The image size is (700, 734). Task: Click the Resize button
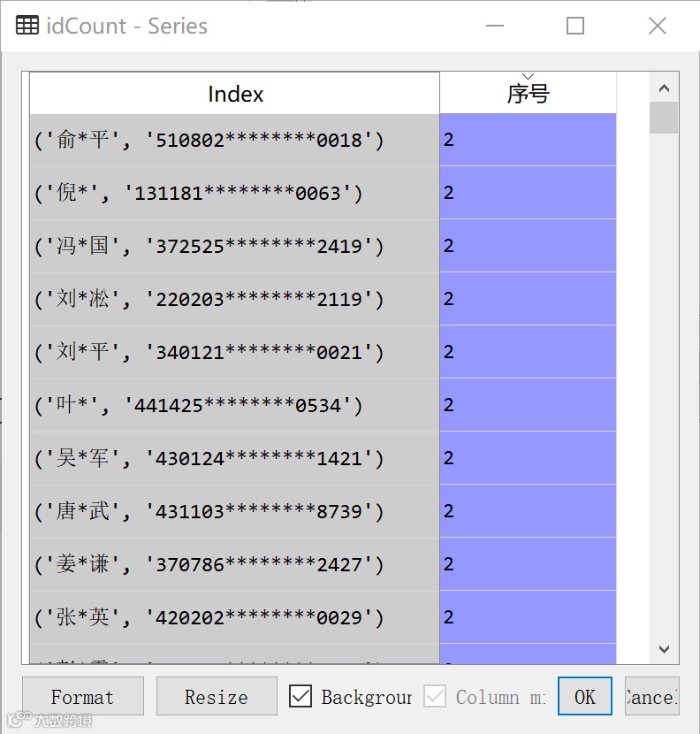pos(217,696)
